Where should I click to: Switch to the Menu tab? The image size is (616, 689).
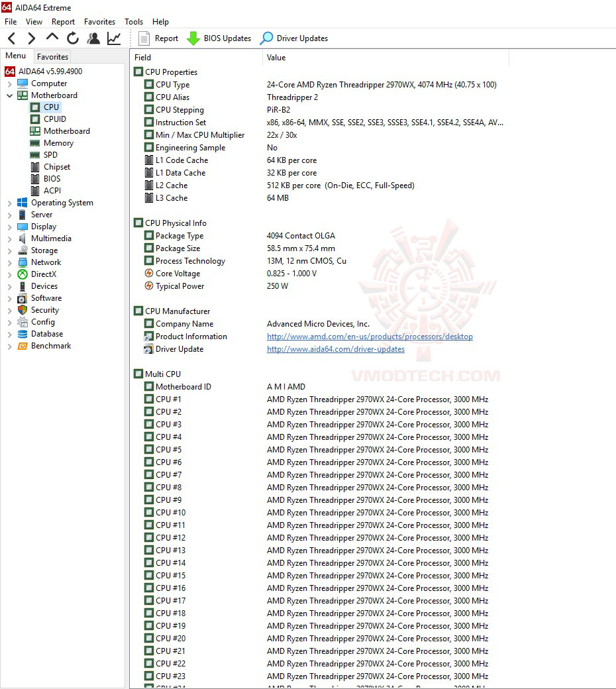(x=16, y=56)
